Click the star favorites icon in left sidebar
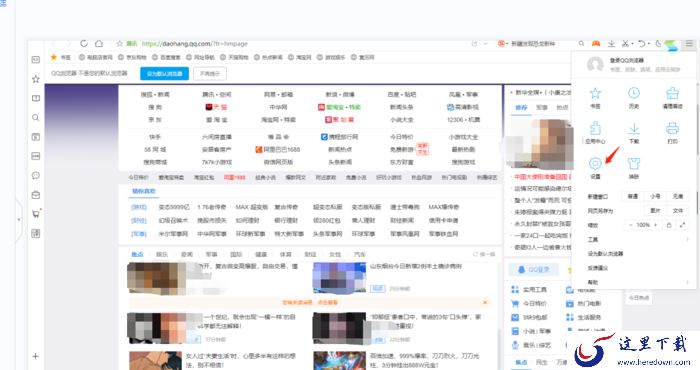Viewport: 700px width, 370px height. click(36, 79)
